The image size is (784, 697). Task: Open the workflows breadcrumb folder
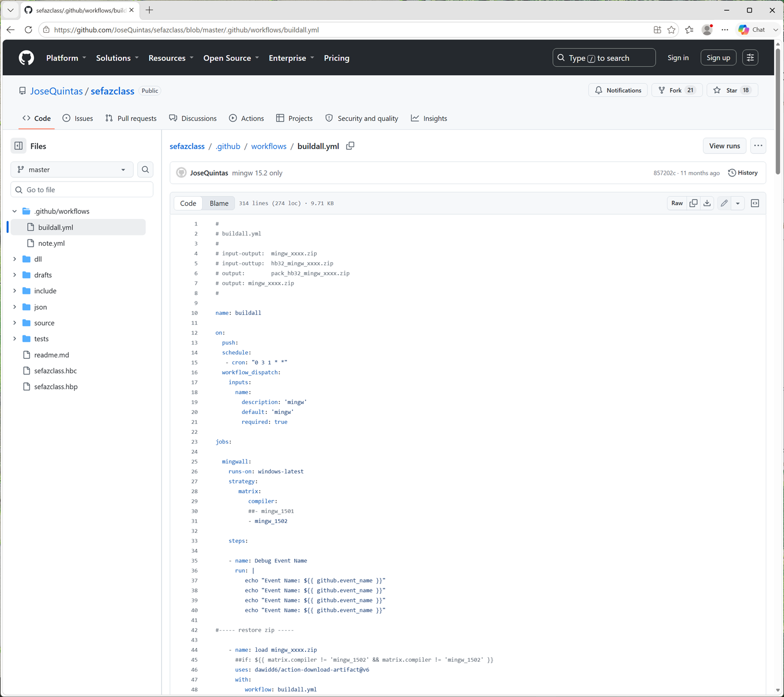269,146
